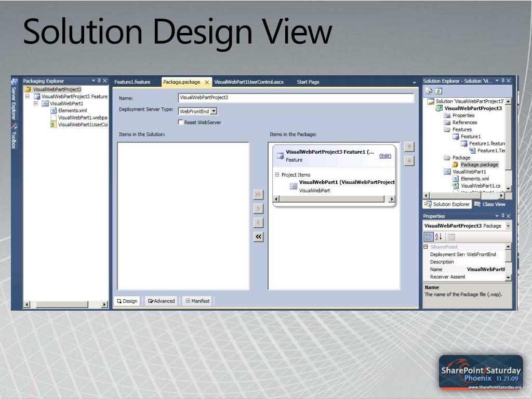Screen dimensions: 532x399
Task: Click the single left arrow remove button
Action: (258, 222)
